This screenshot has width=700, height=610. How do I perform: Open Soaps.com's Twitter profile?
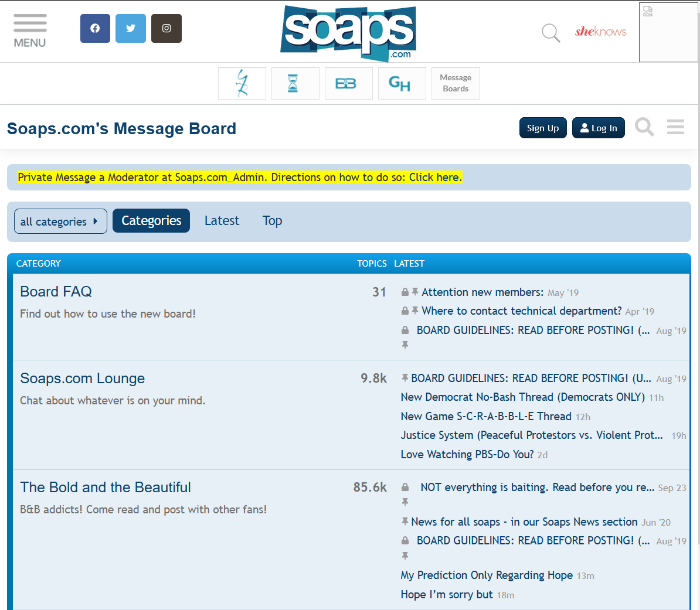coord(130,28)
